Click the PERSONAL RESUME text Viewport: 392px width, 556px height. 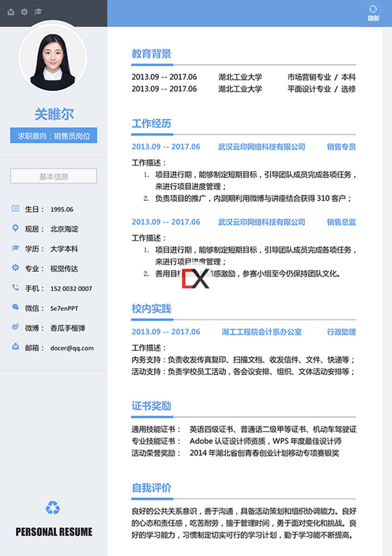pos(54,532)
